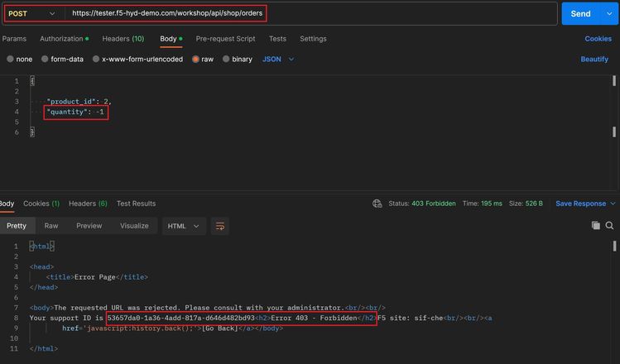Open the request Headers (10) tab
Screen dimensions: 620x364
click(123, 39)
